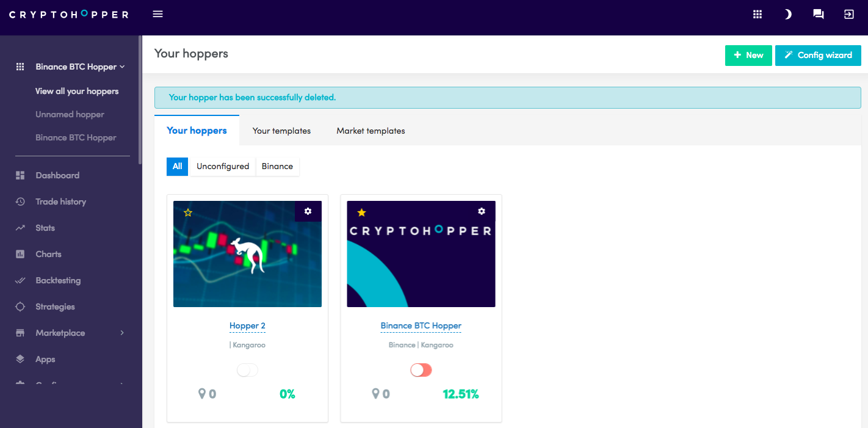The image size is (868, 428).
Task: Click the Dashboard sidebar icon
Action: [x=20, y=175]
